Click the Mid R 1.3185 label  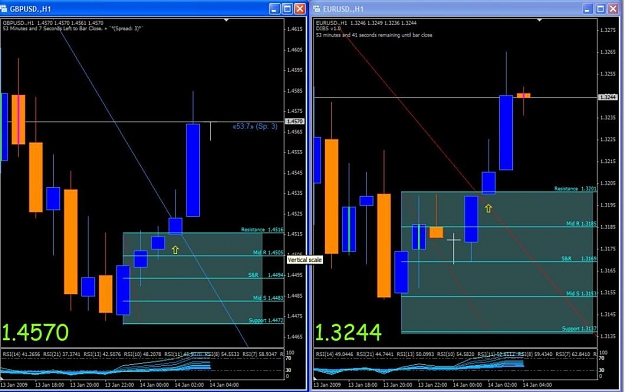[582, 224]
